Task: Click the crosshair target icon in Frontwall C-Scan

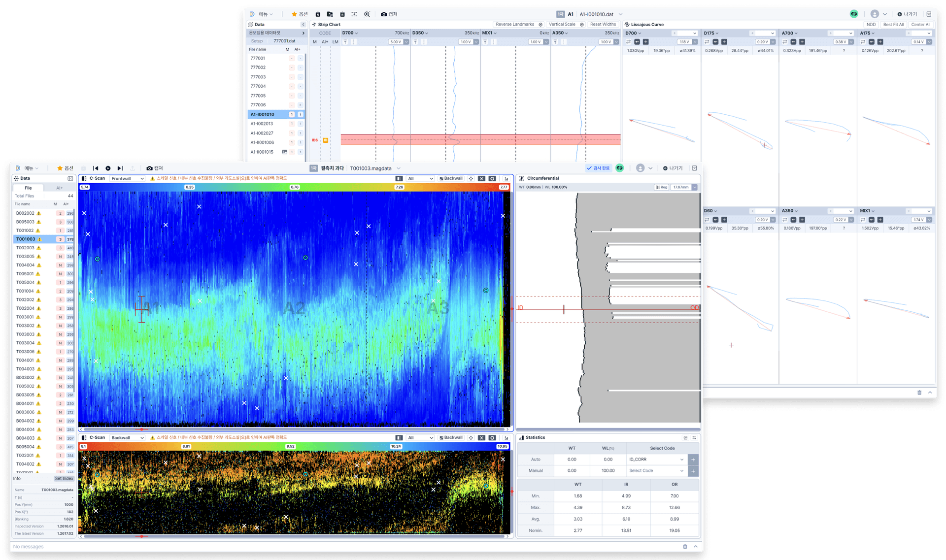Action: pos(471,178)
